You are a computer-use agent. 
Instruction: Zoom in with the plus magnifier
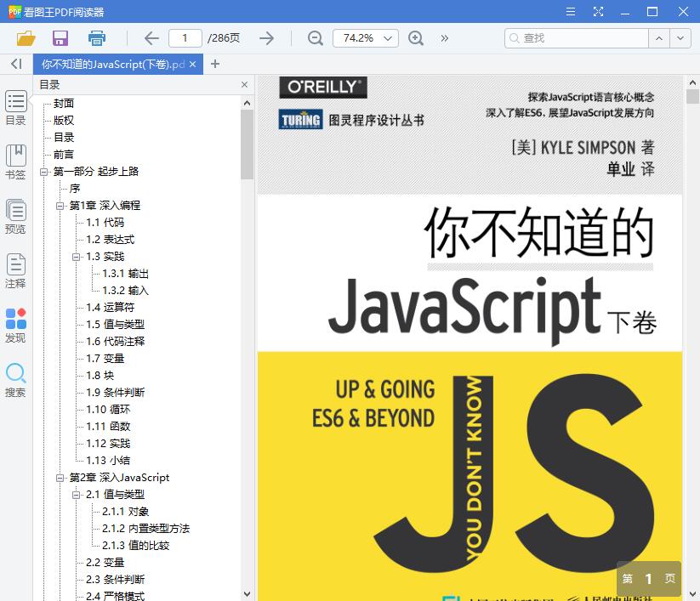[x=416, y=38]
